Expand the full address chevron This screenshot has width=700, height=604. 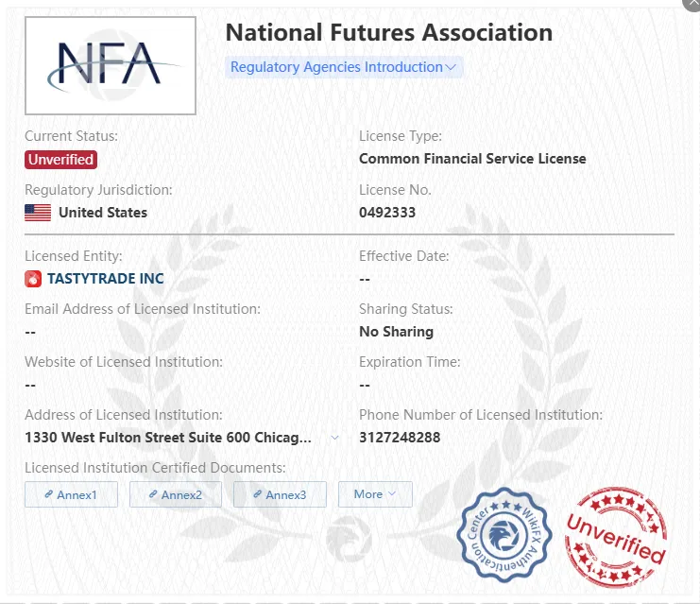[x=334, y=438]
